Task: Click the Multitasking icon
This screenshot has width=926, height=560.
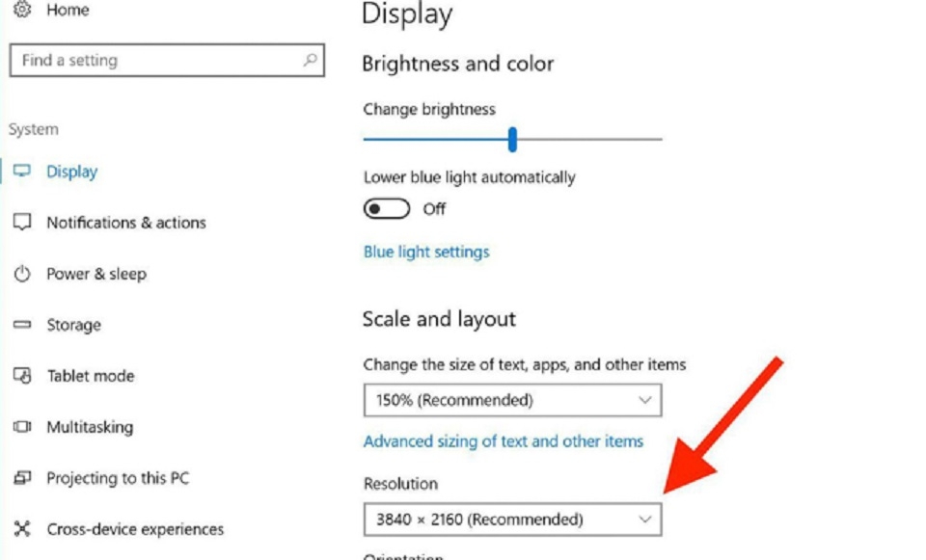Action: click(x=22, y=427)
